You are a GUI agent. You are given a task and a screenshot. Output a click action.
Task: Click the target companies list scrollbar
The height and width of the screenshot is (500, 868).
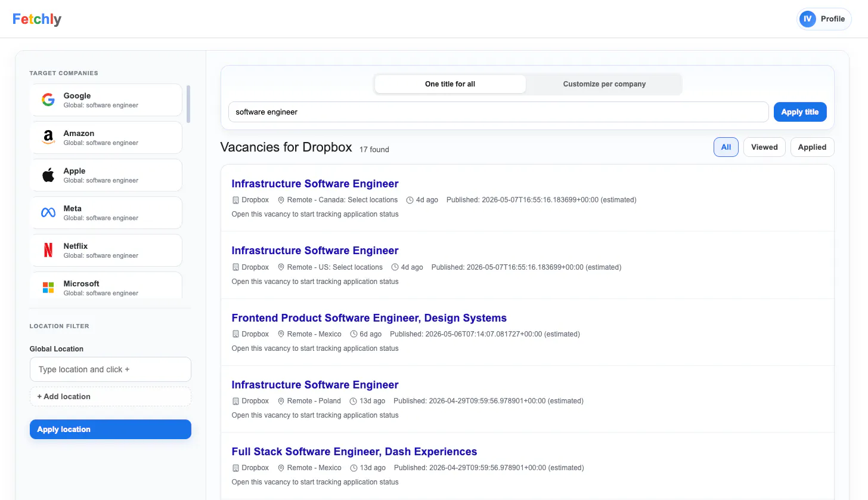[188, 104]
